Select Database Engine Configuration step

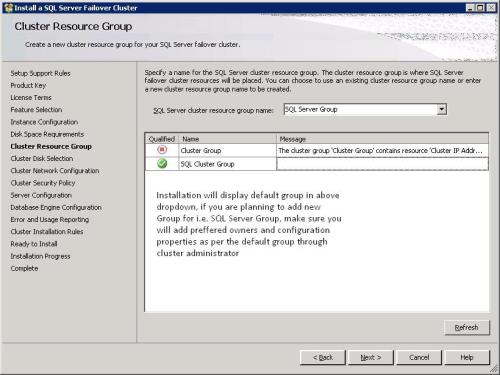pos(56,207)
